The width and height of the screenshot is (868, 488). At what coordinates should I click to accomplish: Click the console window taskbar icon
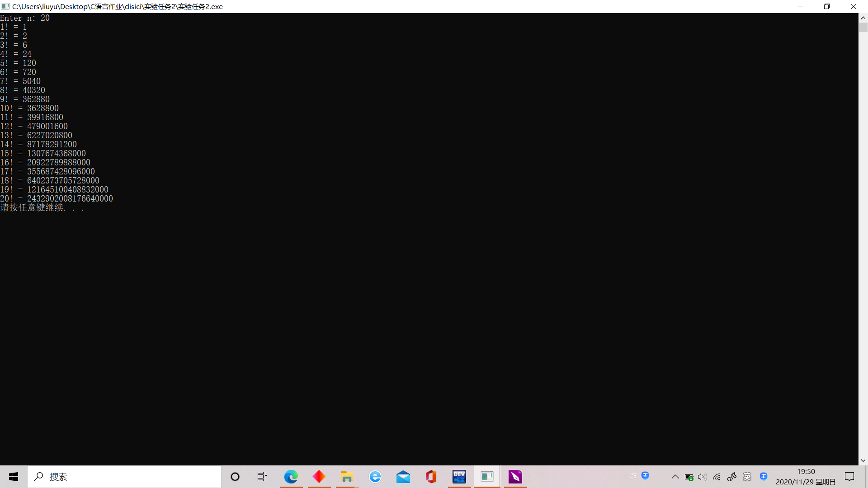487,477
